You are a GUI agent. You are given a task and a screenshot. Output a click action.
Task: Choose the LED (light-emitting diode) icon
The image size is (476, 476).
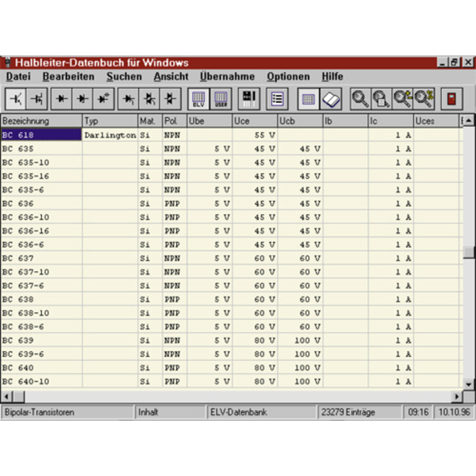103,99
